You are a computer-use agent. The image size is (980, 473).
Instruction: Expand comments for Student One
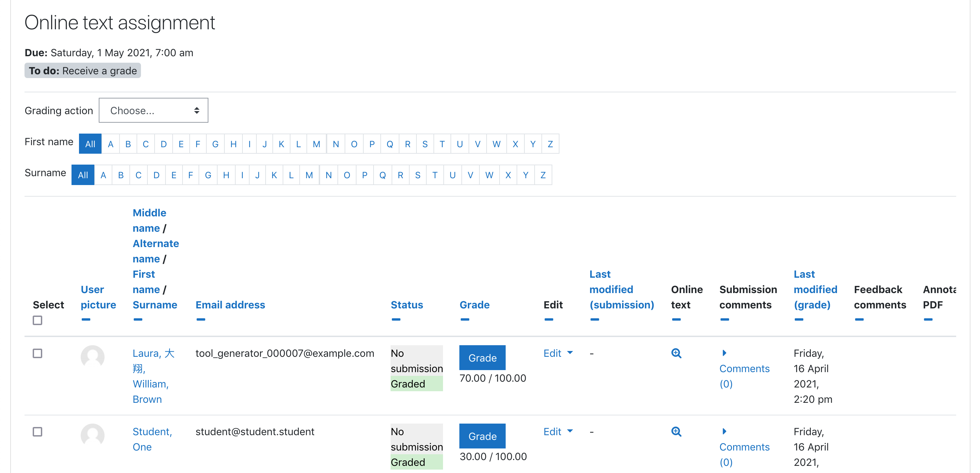(744, 447)
